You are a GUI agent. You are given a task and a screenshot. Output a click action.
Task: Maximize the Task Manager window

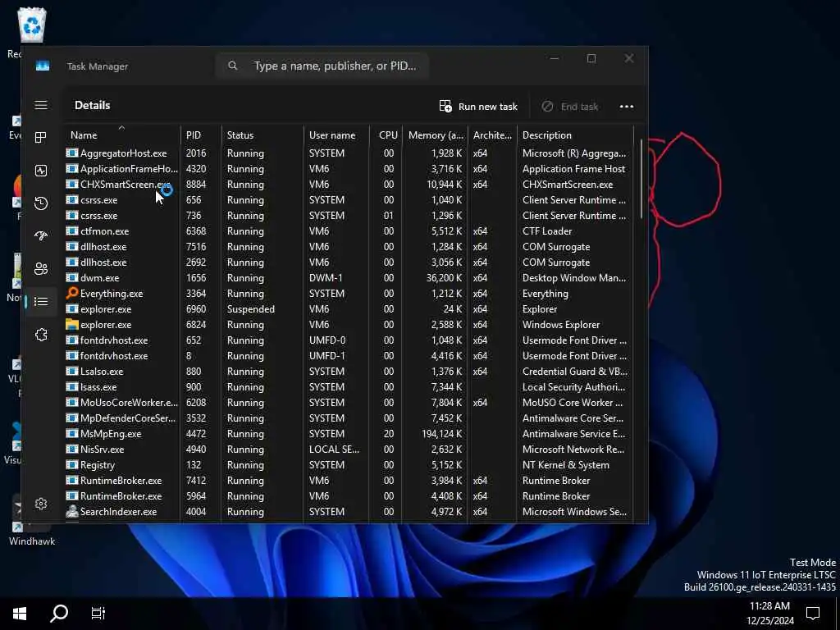click(x=591, y=58)
